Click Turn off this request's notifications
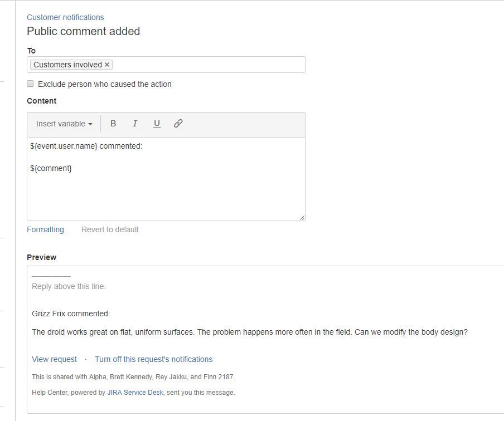 (154, 359)
